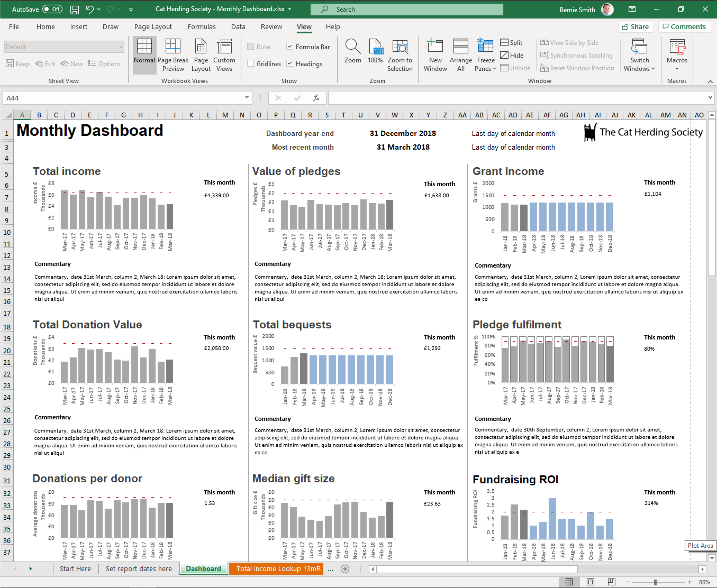
Task: Click Hide window button
Action: [x=512, y=55]
